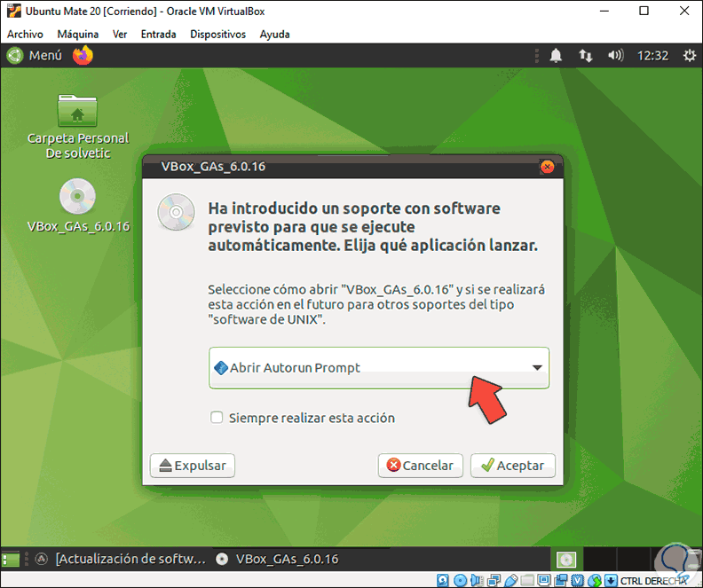Open the network connections indicator
Viewport: 703px width, 588px height.
585,56
